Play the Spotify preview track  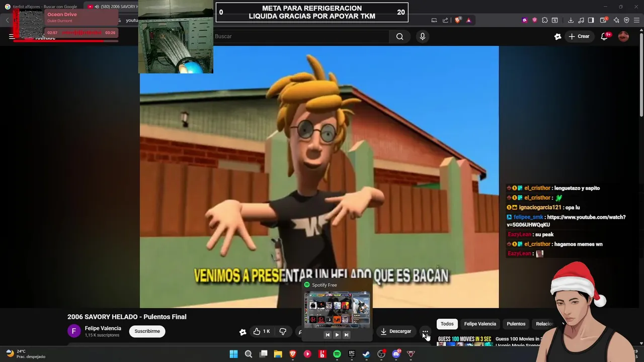[337, 335]
